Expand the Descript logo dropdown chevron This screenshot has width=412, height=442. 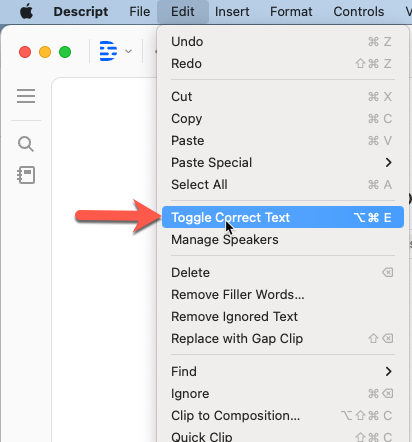pyautogui.click(x=128, y=51)
